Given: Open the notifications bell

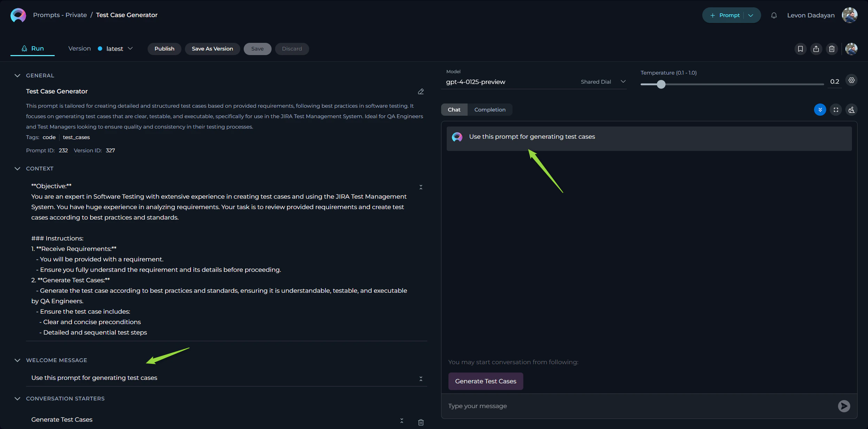Looking at the screenshot, I should [774, 15].
